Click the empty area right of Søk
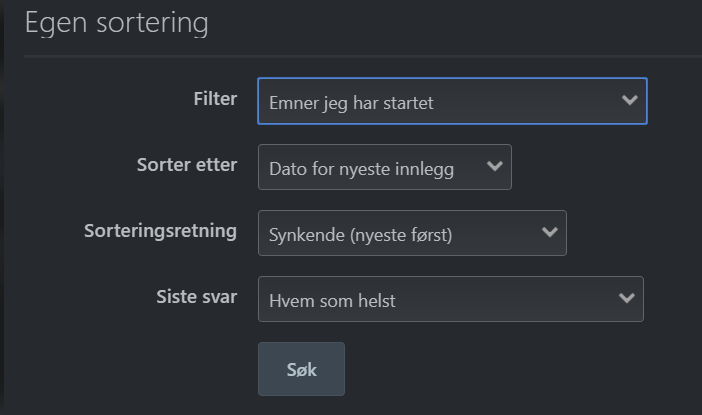This screenshot has height=415, width=702. (500, 369)
